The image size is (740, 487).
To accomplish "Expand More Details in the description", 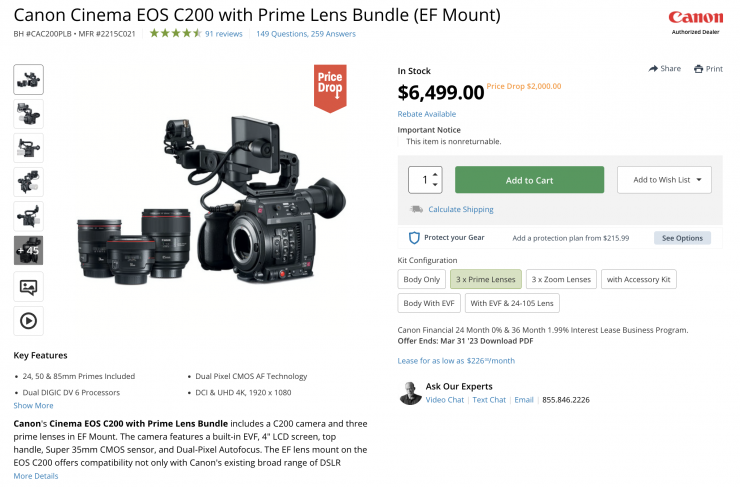I will [x=36, y=476].
